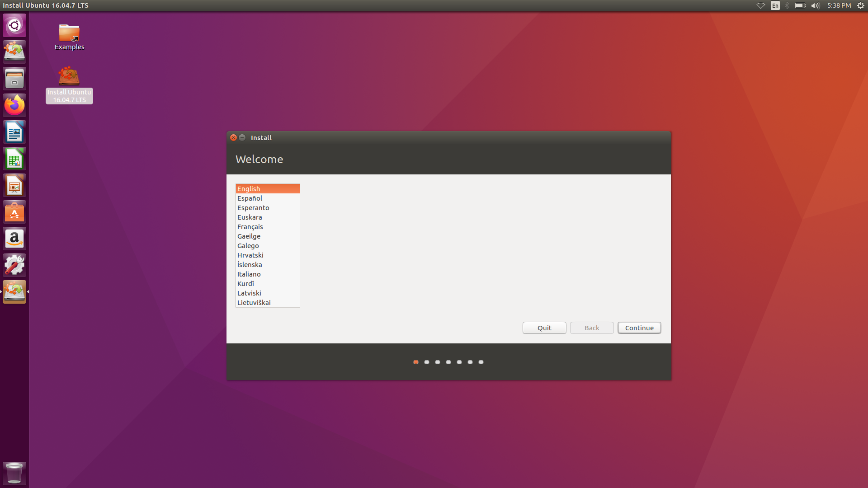
Task: Click the Quit button
Action: [544, 328]
